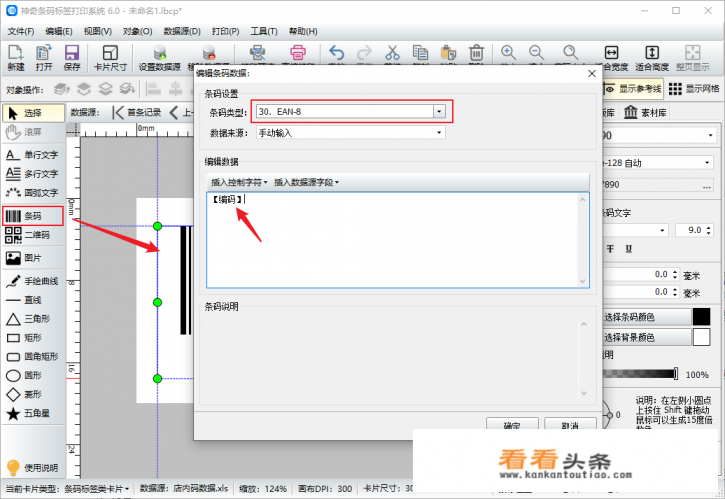Select the rounded rectangle (圆角矩形) tool
This screenshot has width=725, height=499.
33,356
